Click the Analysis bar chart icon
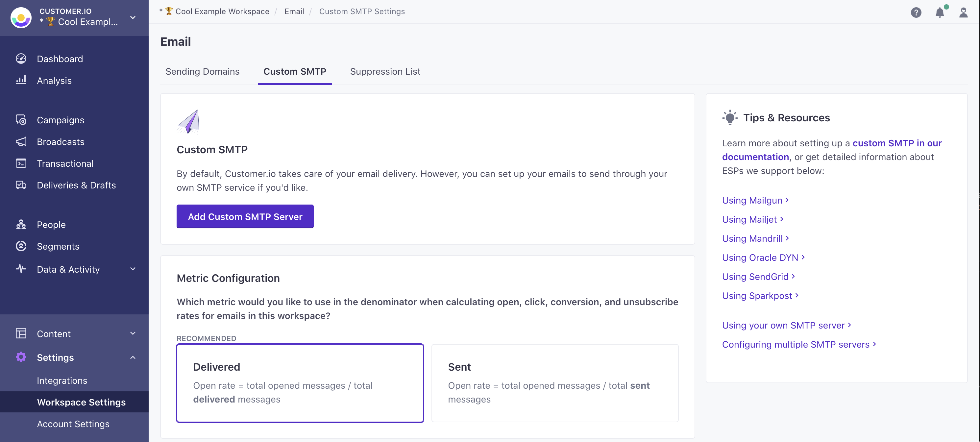980x442 pixels. 21,80
